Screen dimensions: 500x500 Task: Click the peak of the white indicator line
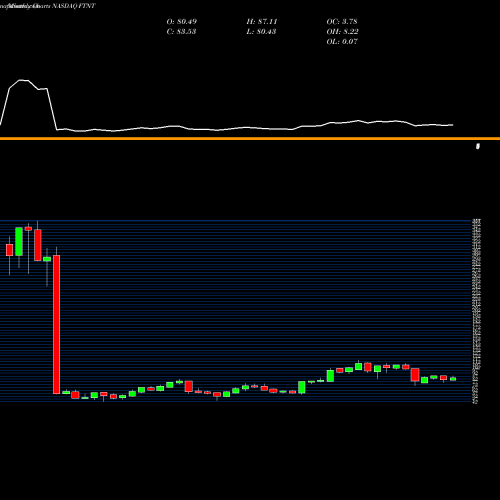tap(23, 80)
